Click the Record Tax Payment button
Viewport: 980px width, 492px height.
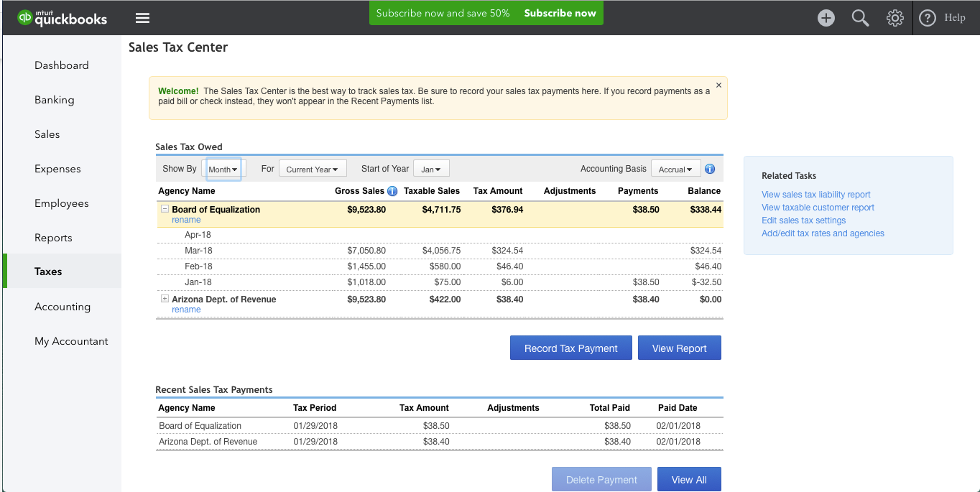570,348
